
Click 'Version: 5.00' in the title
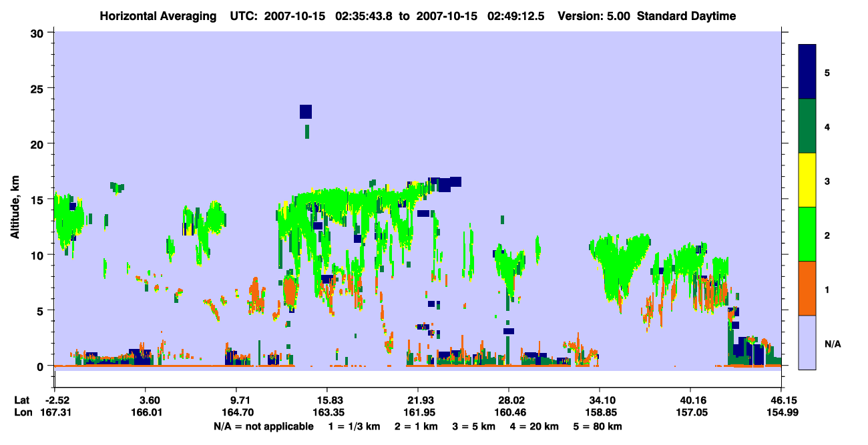(594, 16)
